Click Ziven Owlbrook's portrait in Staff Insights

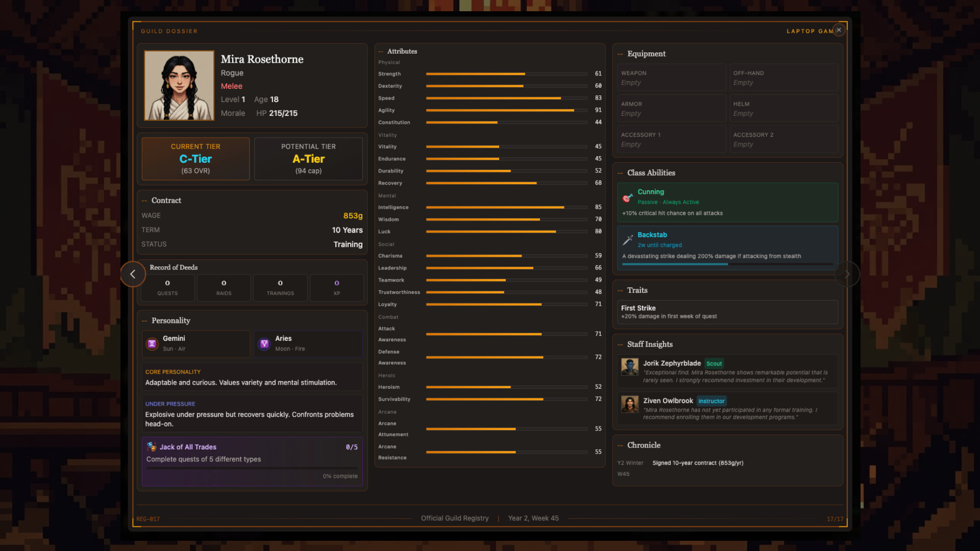(629, 405)
